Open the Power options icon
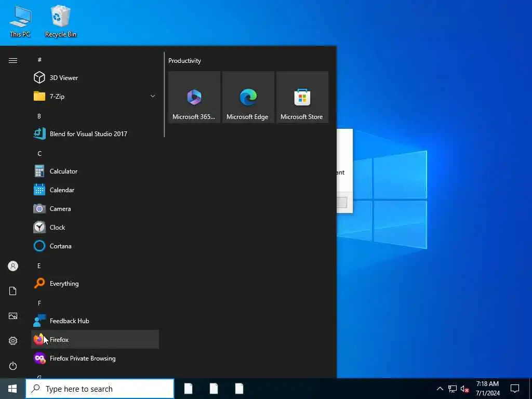Screen dimensions: 532x399 13,366
